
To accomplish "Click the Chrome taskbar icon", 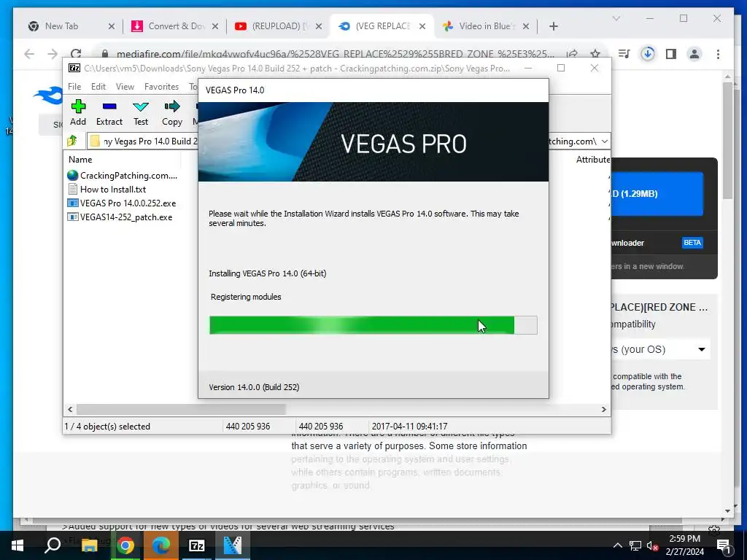I will pyautogui.click(x=125, y=545).
